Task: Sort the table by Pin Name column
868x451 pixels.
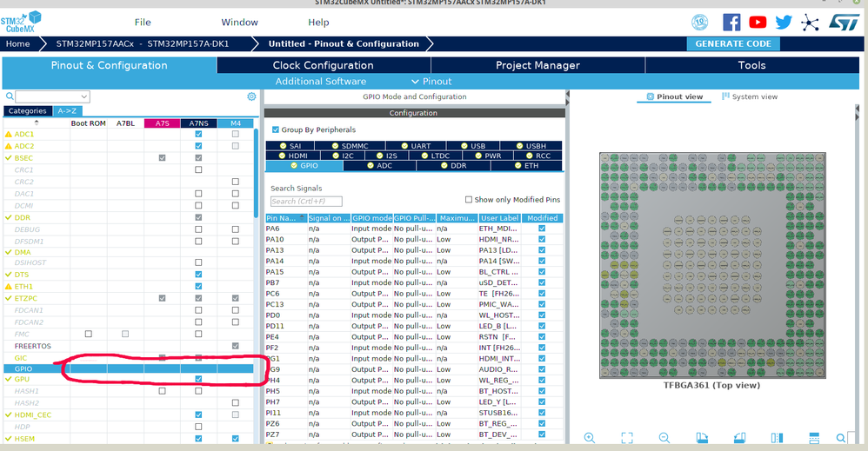Action: pos(286,218)
